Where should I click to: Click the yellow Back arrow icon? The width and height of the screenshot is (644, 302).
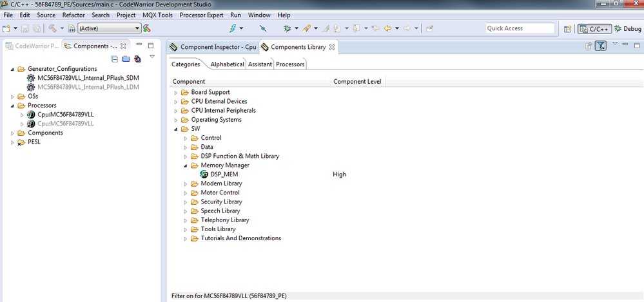pos(387,28)
